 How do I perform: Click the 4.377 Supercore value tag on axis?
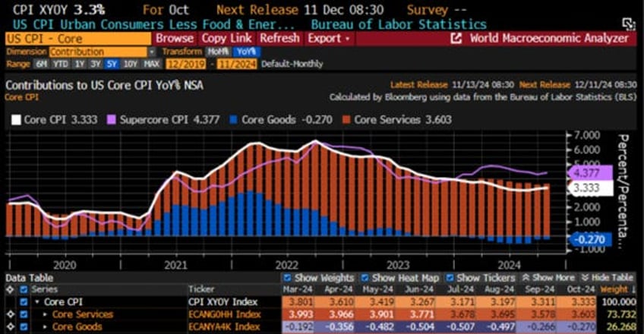point(590,173)
